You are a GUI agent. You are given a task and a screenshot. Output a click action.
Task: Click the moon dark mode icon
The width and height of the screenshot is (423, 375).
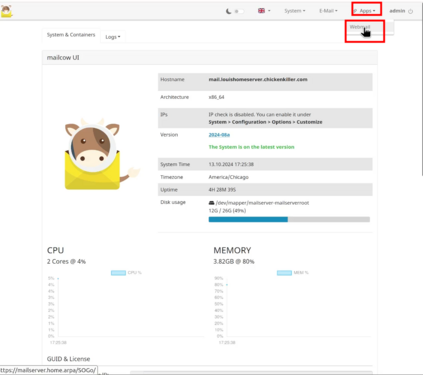click(x=228, y=11)
